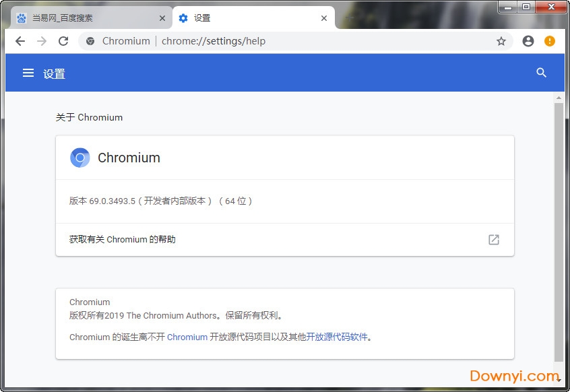Click the Chromium logo in About card
570x392 pixels.
coord(80,158)
